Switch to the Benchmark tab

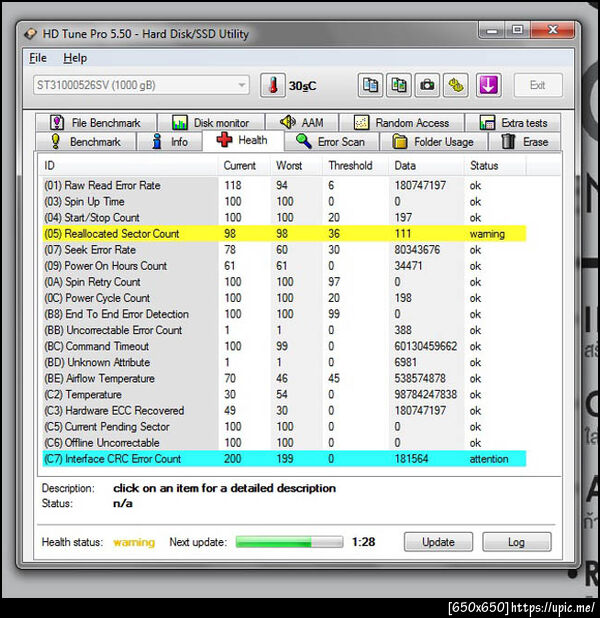coord(86,141)
